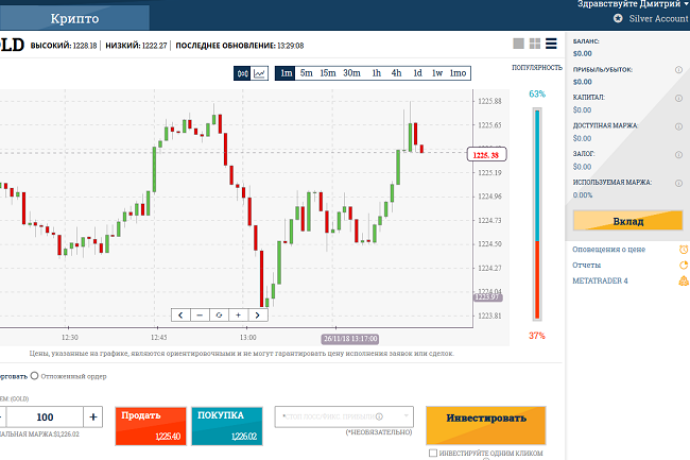Click Используемая маржа value 0.00%
This screenshot has height=460, width=690.
[583, 195]
